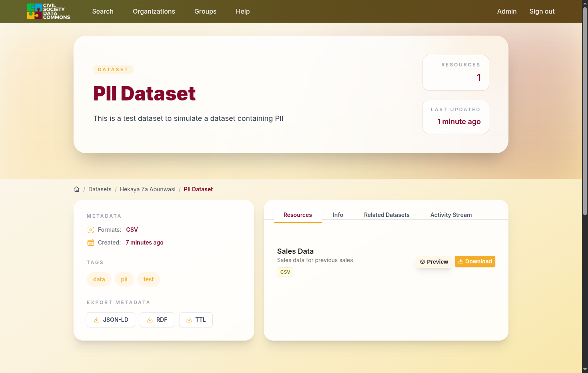The width and height of the screenshot is (588, 373).
Task: Switch to the Related Datasets tab
Action: pos(387,215)
